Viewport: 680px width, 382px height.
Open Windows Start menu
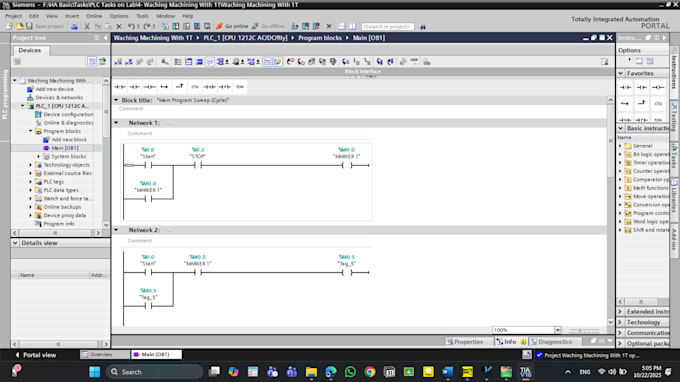[95, 372]
